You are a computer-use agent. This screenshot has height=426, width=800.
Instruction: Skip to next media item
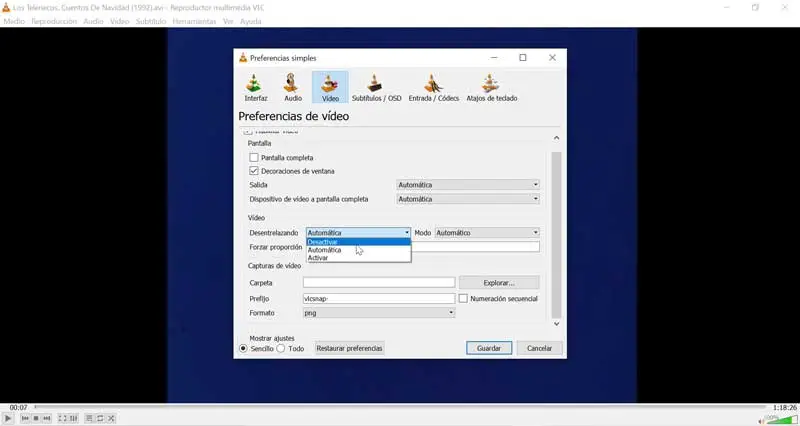[x=47, y=418]
